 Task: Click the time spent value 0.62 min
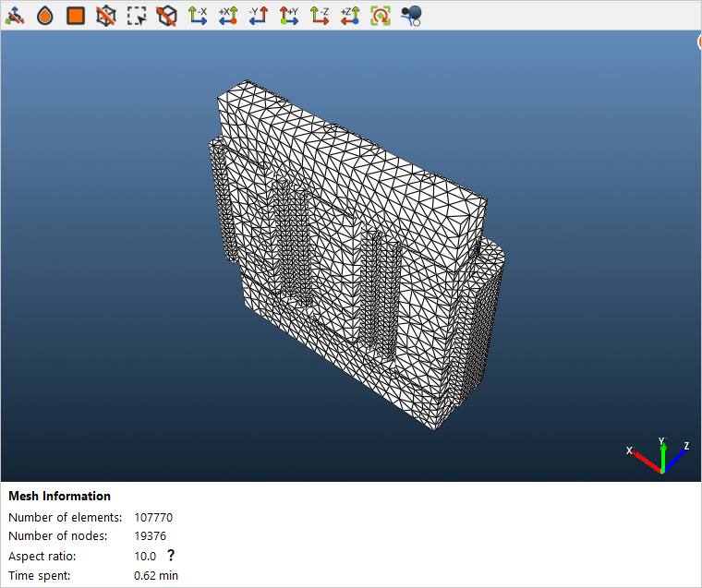pyautogui.click(x=156, y=575)
